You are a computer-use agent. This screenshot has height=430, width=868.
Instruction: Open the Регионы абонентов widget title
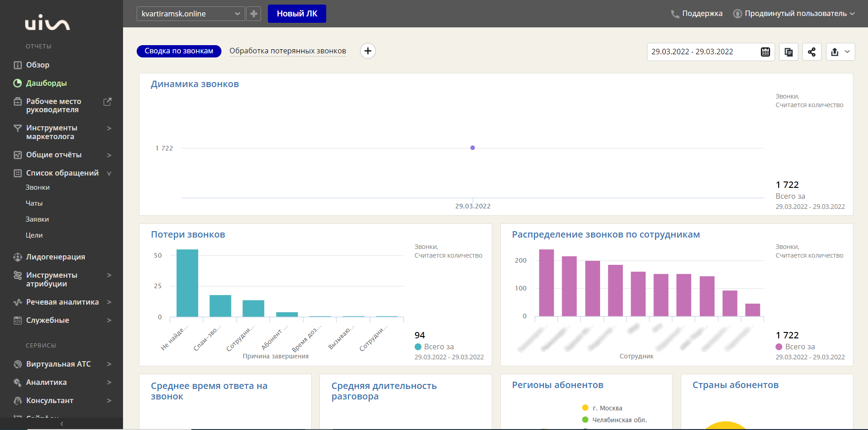coord(557,385)
